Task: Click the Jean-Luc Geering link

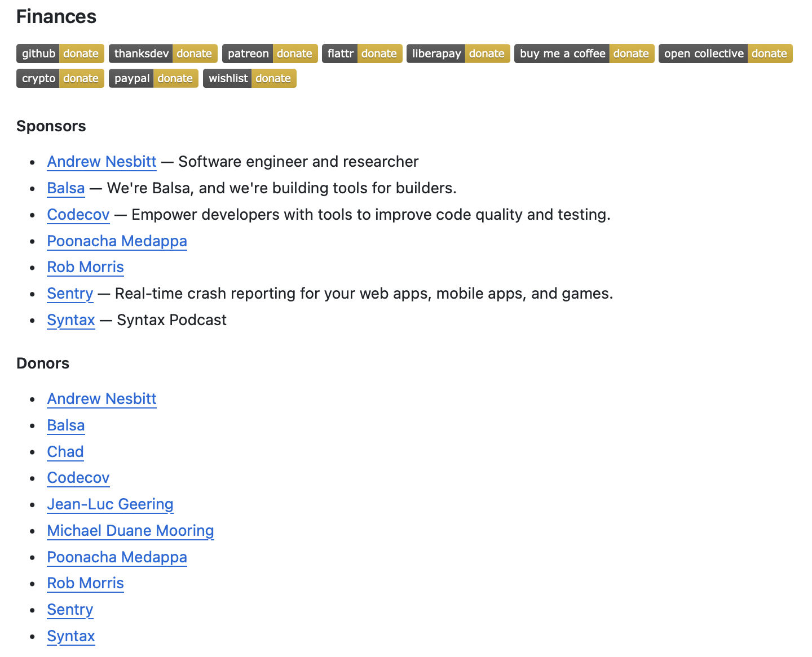Action: pos(110,504)
